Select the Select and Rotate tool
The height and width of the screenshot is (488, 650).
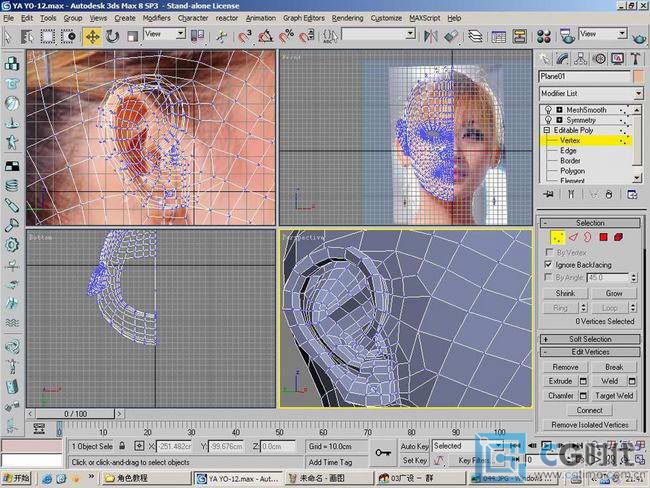click(112, 36)
